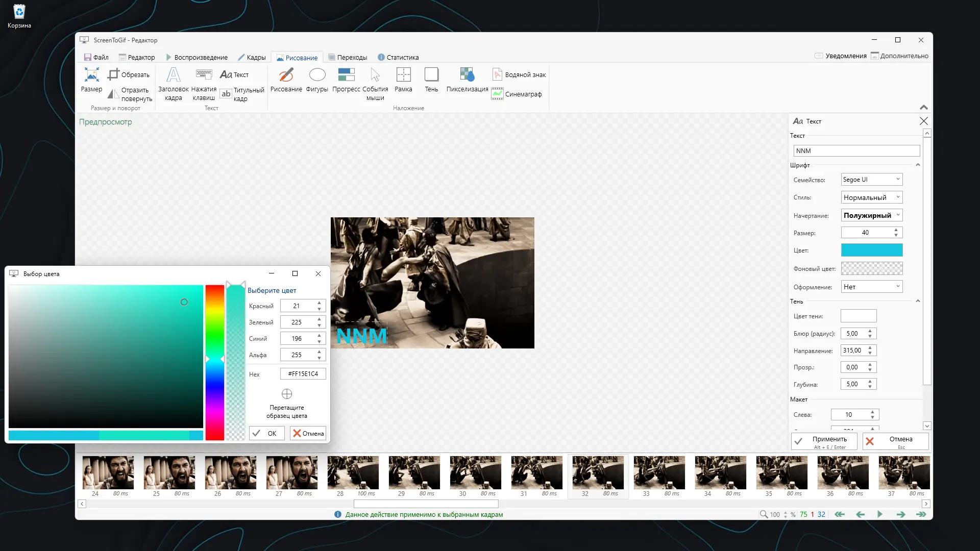The width and height of the screenshot is (980, 551).
Task: Collapse the Шрифт font section
Action: tap(918, 165)
